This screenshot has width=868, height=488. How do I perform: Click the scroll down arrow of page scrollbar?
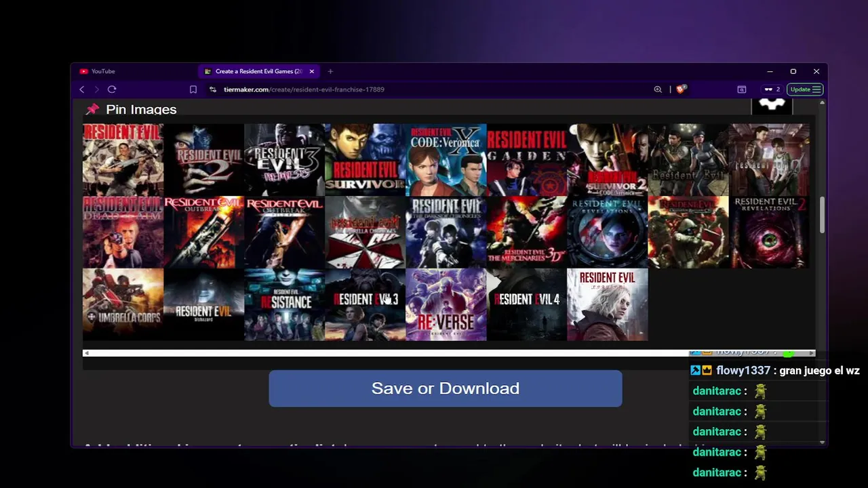[823, 443]
